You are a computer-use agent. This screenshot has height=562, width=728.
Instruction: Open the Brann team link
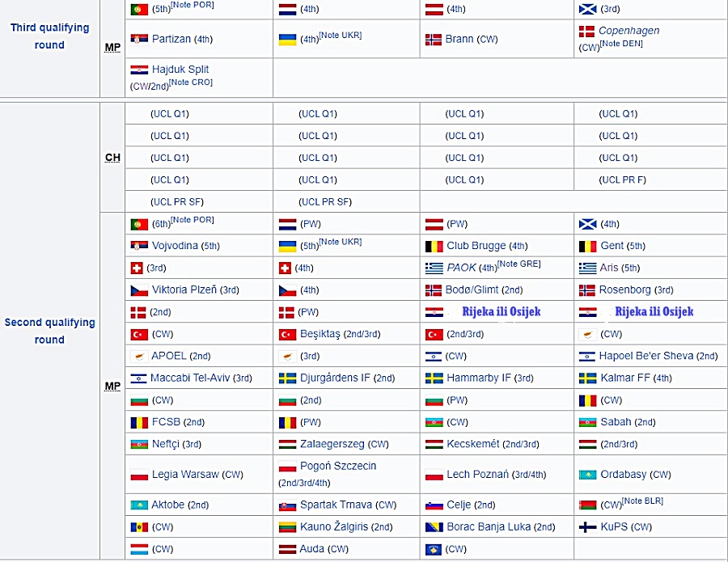click(x=459, y=39)
